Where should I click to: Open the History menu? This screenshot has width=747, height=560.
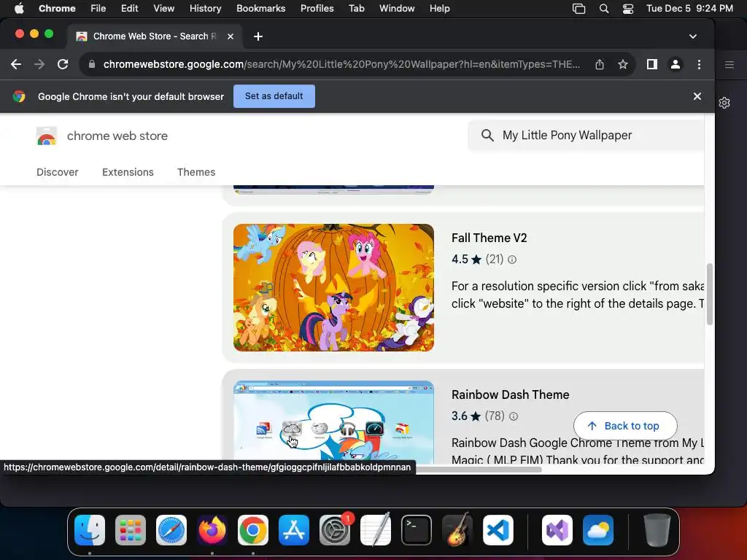[205, 9]
